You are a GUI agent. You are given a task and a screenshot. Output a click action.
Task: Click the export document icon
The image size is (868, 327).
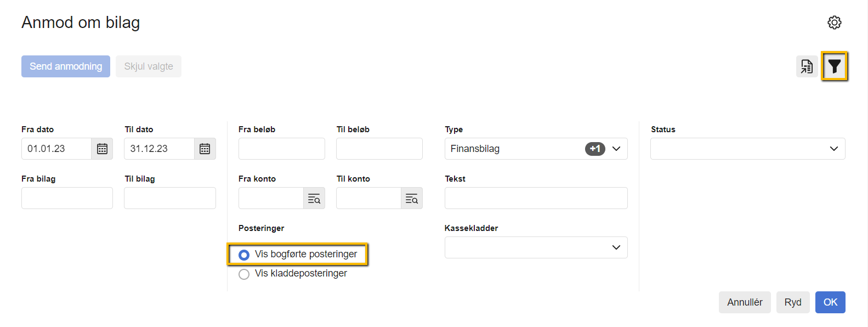click(x=807, y=66)
